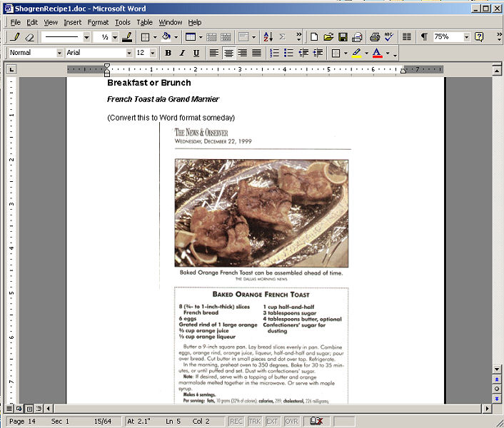Open the Format menu

pyautogui.click(x=98, y=22)
